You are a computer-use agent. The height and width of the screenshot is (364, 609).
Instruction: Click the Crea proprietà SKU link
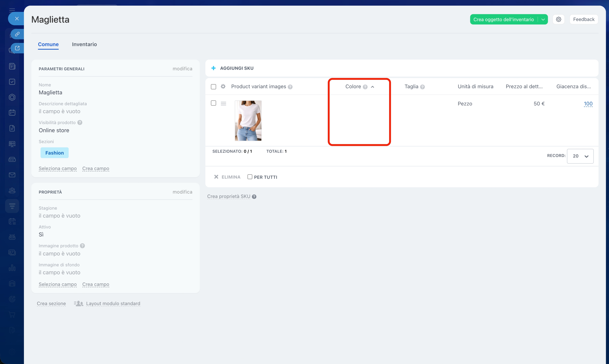[228, 196]
